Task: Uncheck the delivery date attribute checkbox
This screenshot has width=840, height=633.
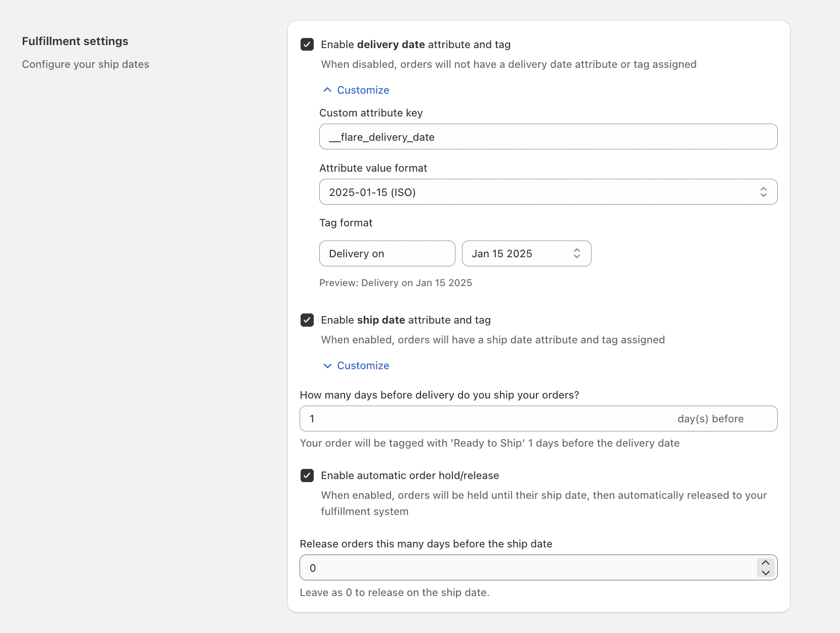Action: point(307,45)
